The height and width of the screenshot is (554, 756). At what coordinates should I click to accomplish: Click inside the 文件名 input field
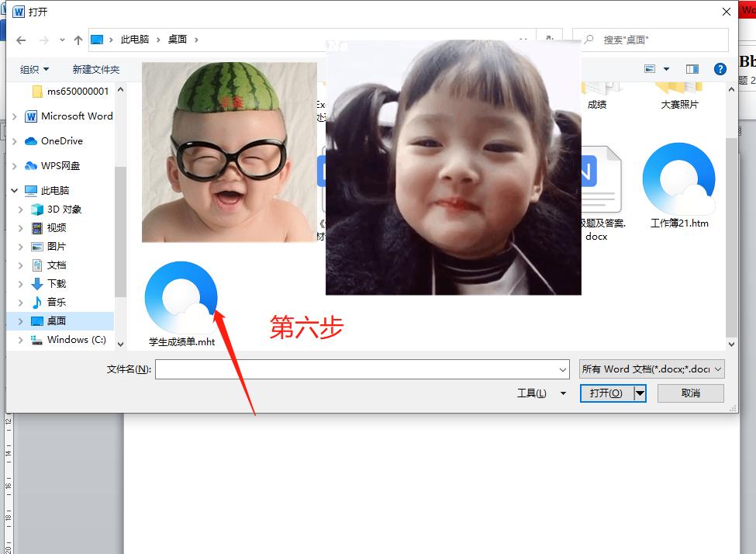[349, 369]
